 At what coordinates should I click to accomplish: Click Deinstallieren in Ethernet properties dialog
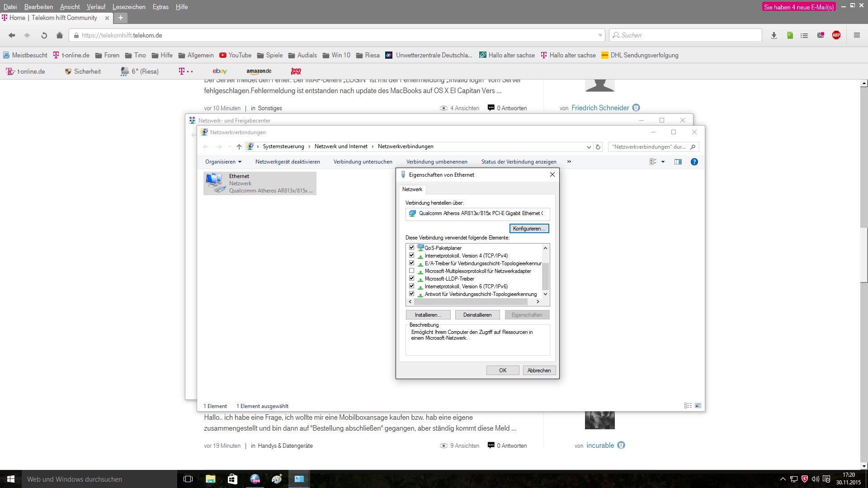[477, 314]
